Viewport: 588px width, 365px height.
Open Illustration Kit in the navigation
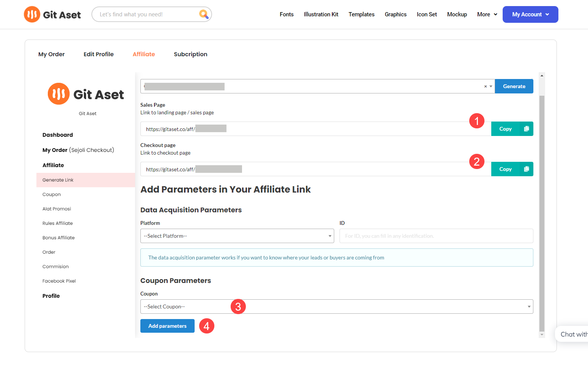pyautogui.click(x=321, y=14)
